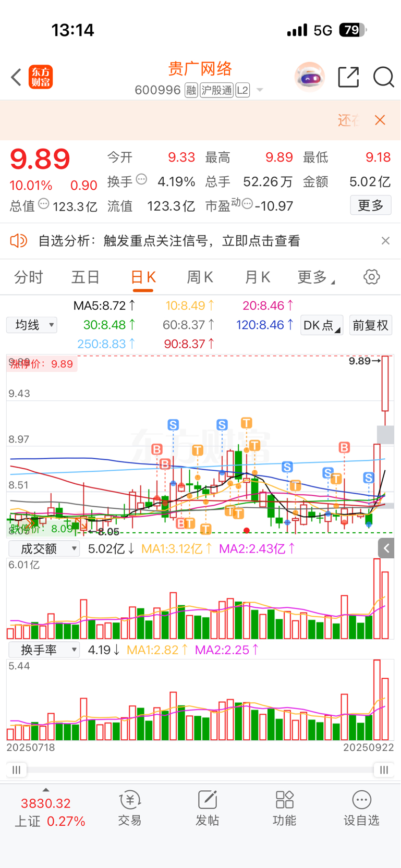The image size is (401, 868).
Task: Tap the 涨停价: 9.89 label
Action: 43,364
